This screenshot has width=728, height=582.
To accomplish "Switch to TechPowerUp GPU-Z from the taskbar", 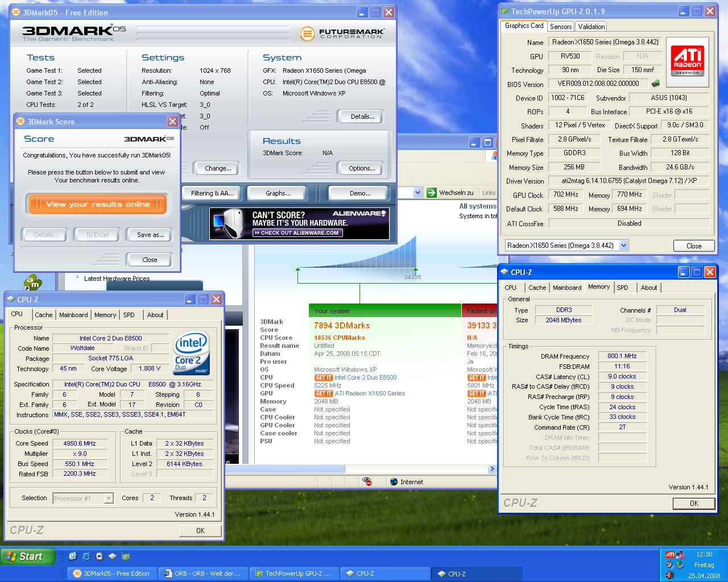I will pyautogui.click(x=293, y=573).
